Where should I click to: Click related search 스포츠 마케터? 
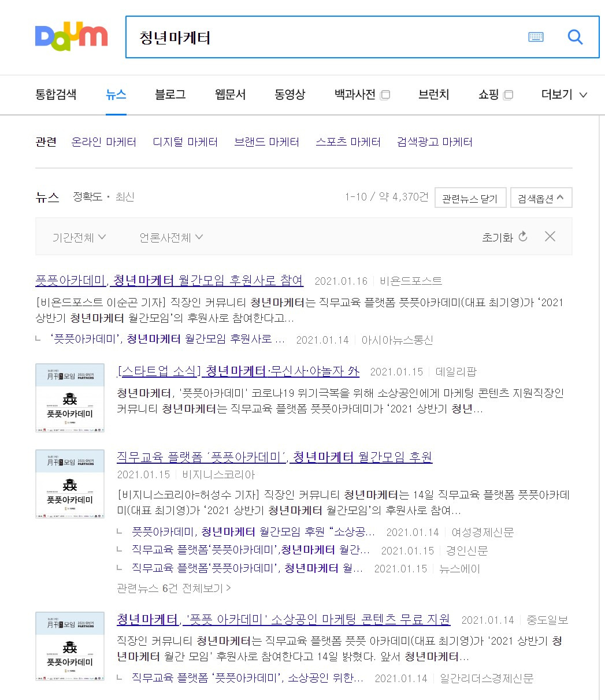(348, 142)
